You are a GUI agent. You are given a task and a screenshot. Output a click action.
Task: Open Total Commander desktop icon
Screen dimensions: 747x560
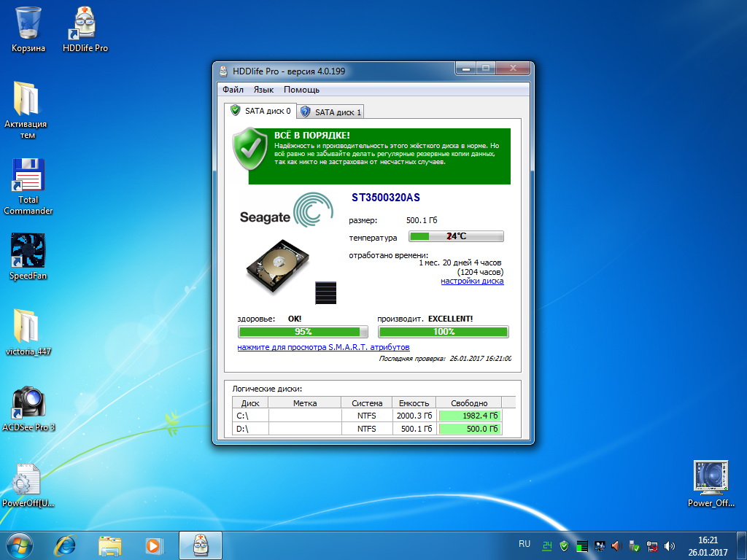pos(28,177)
